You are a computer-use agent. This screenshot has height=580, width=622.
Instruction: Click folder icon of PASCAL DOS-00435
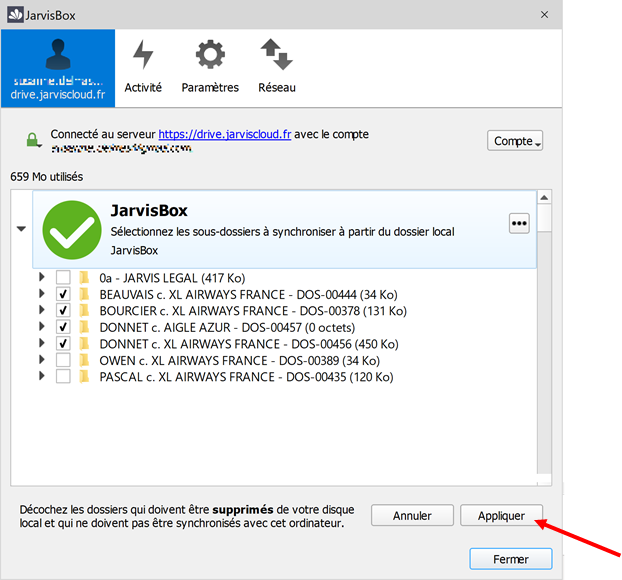click(x=84, y=376)
